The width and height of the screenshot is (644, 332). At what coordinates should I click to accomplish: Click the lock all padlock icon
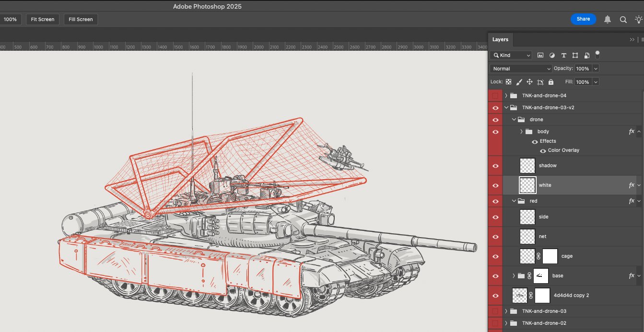[551, 82]
